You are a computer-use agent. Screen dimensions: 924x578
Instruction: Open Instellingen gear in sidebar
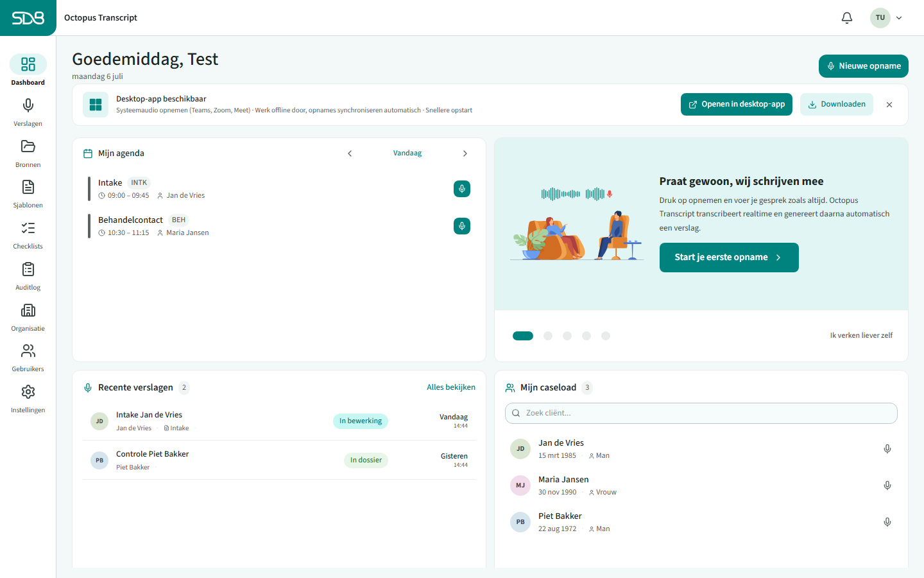28,398
